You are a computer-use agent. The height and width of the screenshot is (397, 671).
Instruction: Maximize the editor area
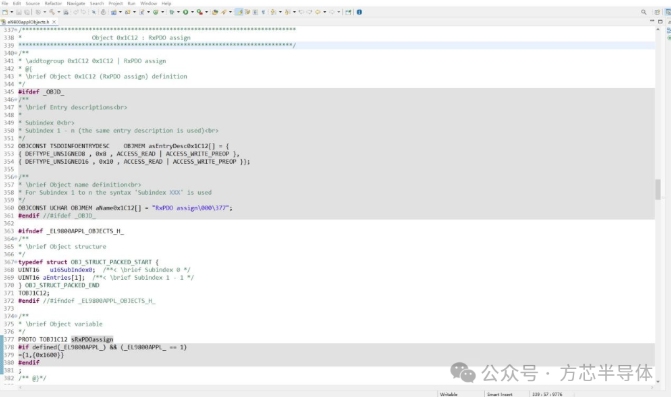660,21
